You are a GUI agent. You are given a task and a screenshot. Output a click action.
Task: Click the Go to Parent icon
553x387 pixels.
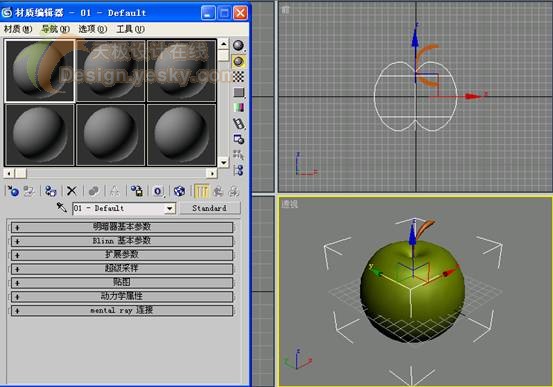coord(218,191)
